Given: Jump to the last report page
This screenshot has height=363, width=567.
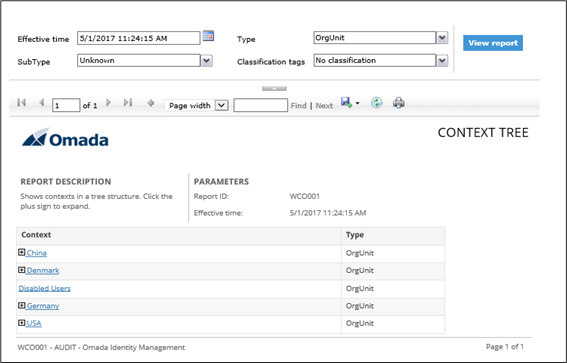Looking at the screenshot, I should point(128,103).
